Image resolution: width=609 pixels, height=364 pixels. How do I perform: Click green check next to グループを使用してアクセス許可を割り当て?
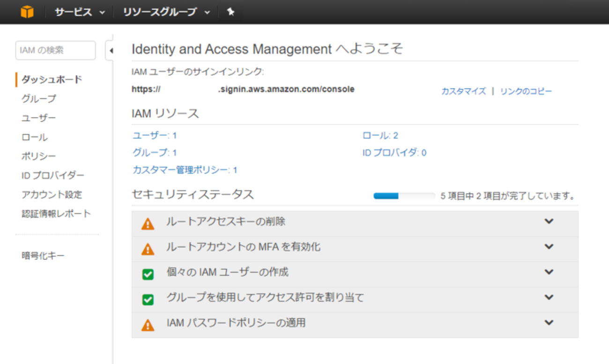click(148, 300)
